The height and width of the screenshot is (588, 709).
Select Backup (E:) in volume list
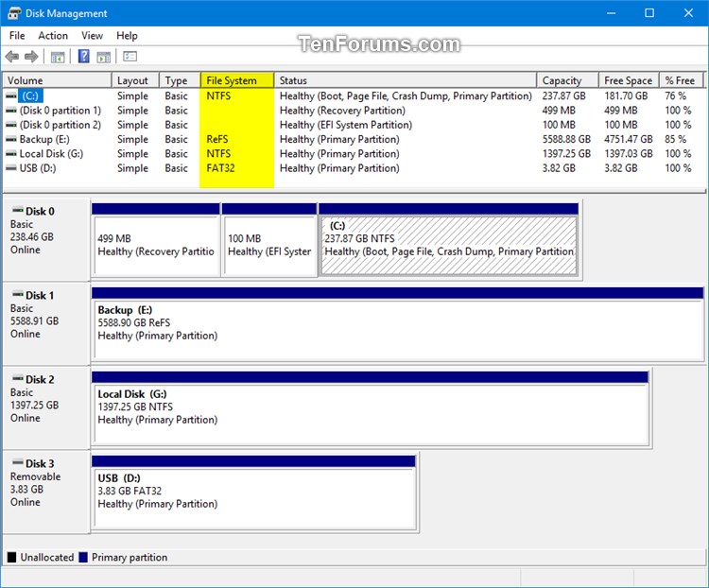(x=44, y=139)
